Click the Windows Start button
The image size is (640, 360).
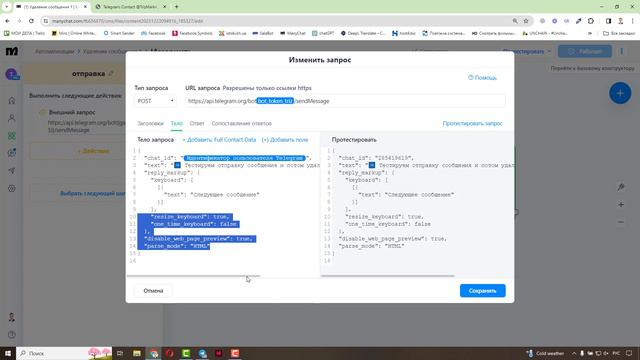[x=8, y=353]
